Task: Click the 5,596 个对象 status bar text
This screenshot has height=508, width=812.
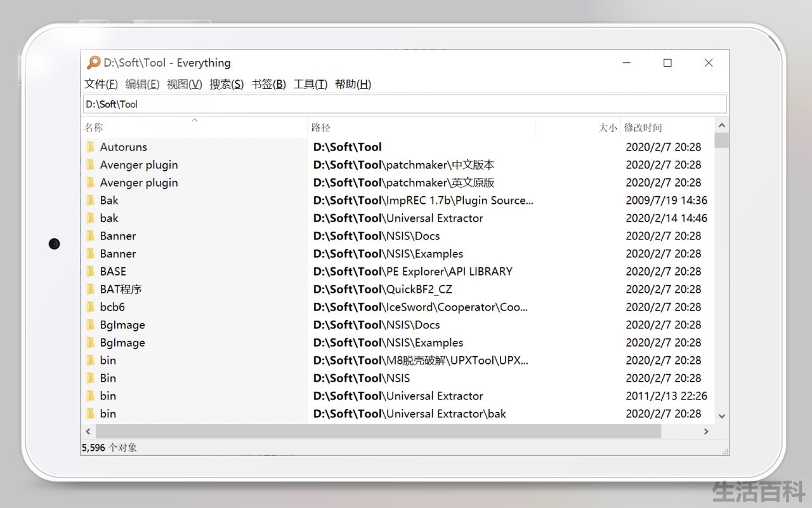Action: [x=109, y=447]
